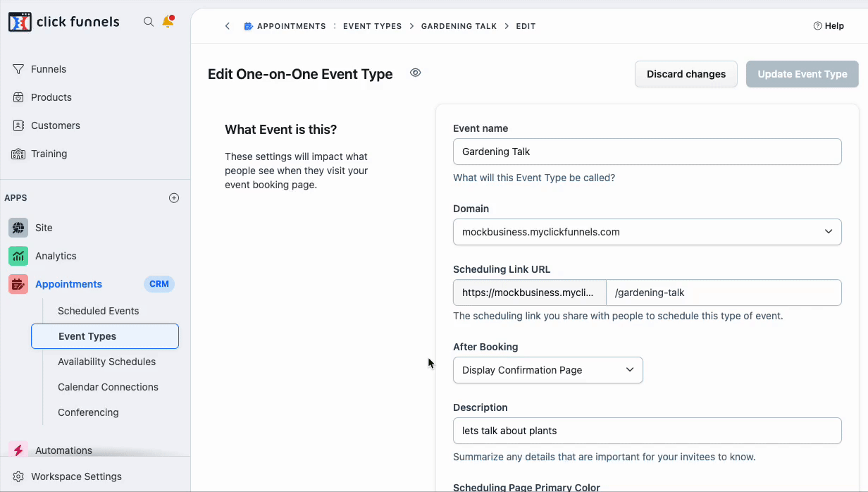This screenshot has height=492, width=868.
Task: Open Customers in the sidebar
Action: click(56, 125)
